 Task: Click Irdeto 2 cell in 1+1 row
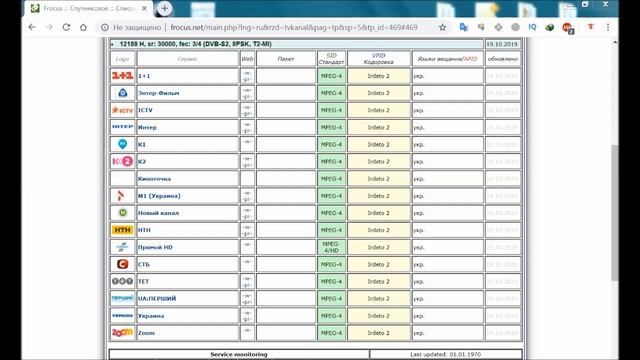pyautogui.click(x=378, y=76)
